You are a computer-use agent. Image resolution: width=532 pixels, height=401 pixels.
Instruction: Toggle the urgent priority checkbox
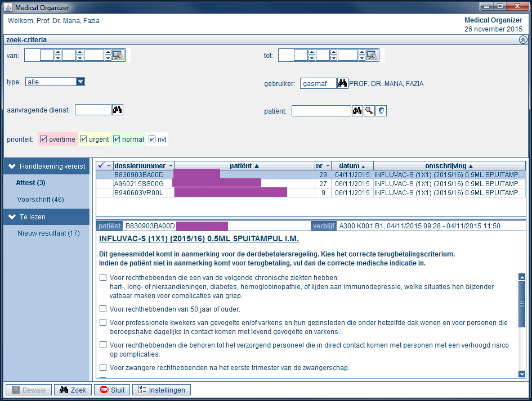pyautogui.click(x=84, y=139)
